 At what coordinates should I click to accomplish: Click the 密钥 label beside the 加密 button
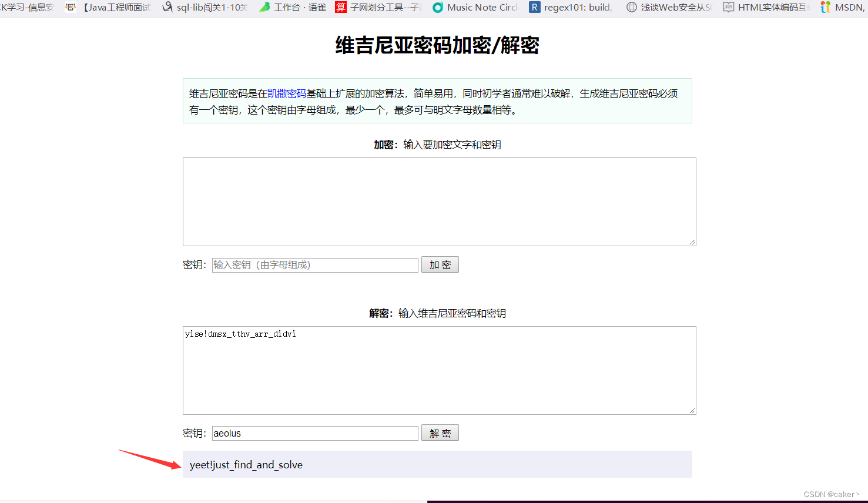[x=195, y=265]
